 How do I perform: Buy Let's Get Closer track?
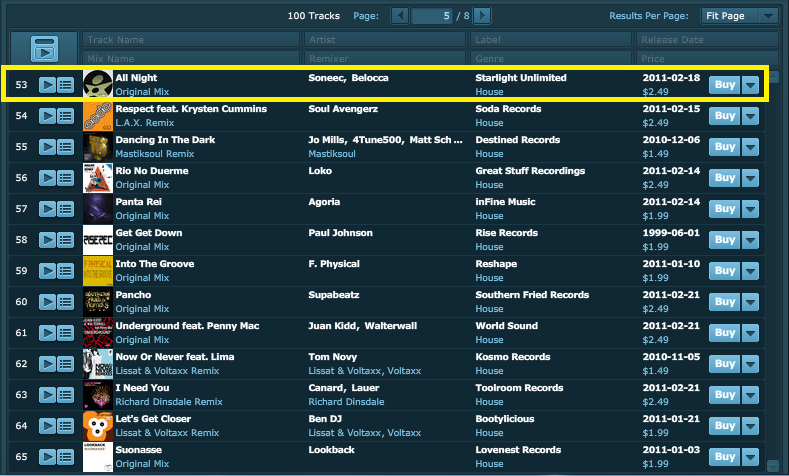pyautogui.click(x=724, y=426)
